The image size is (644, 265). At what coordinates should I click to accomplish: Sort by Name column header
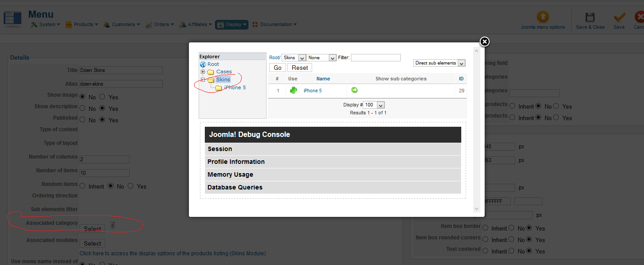pyautogui.click(x=323, y=79)
